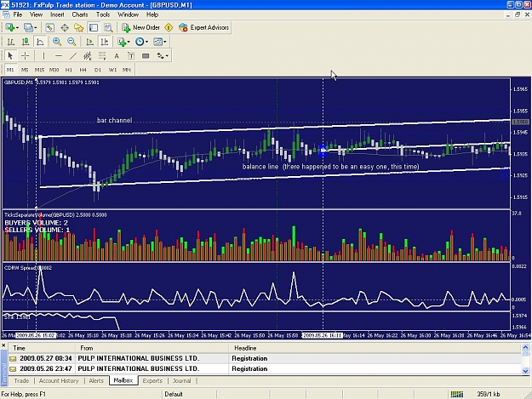Screen dimensions: 532x399
Task: Open the chart Templates dropdown
Action: tap(160, 42)
